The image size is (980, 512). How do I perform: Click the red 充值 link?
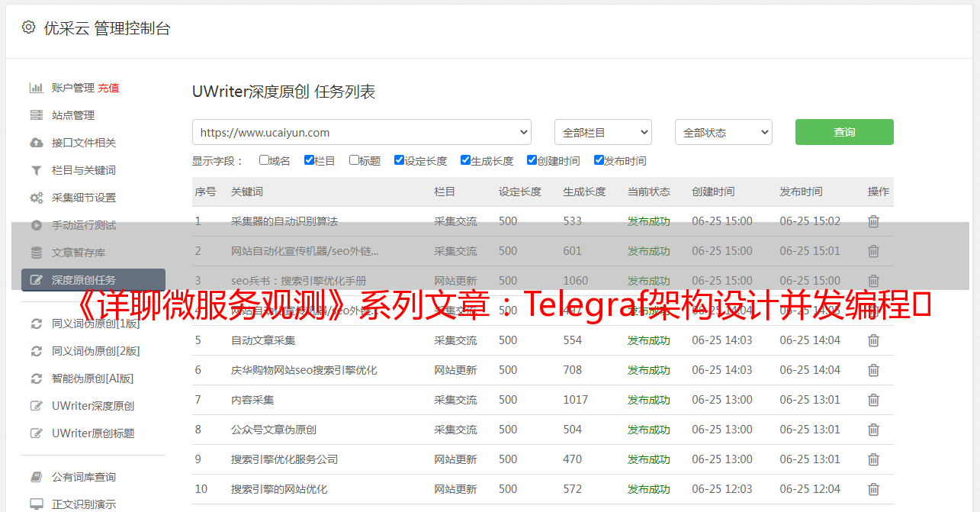pos(108,88)
